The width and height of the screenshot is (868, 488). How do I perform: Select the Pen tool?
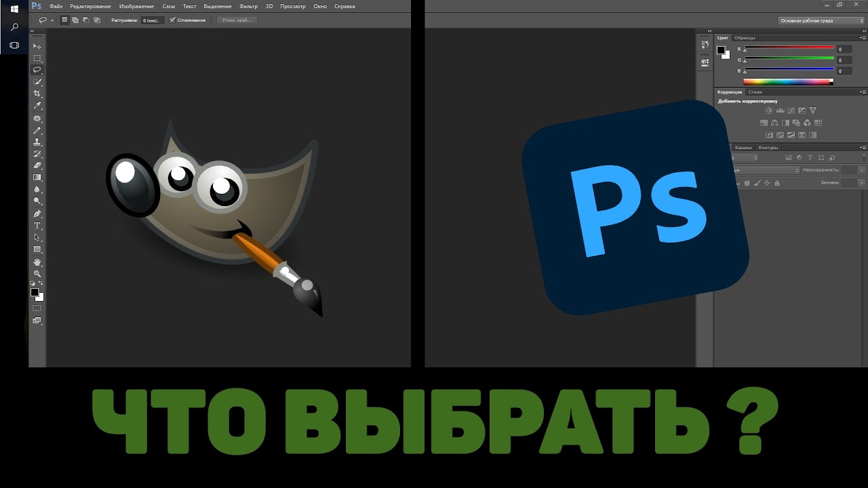[x=37, y=213]
